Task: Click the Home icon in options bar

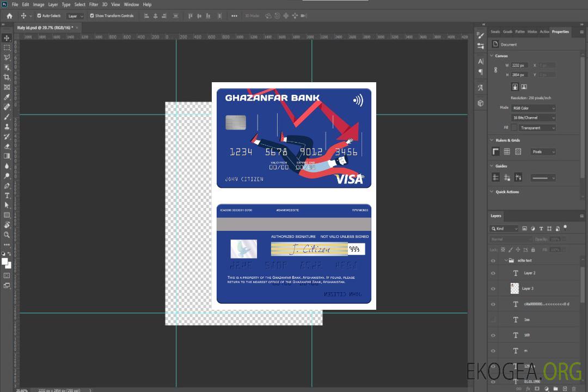Action: click(x=9, y=16)
